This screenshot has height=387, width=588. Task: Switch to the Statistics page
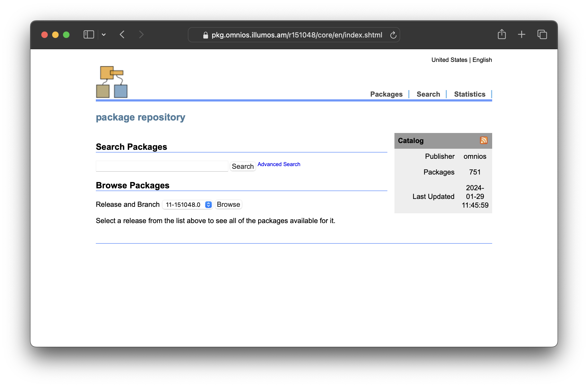[x=469, y=94]
